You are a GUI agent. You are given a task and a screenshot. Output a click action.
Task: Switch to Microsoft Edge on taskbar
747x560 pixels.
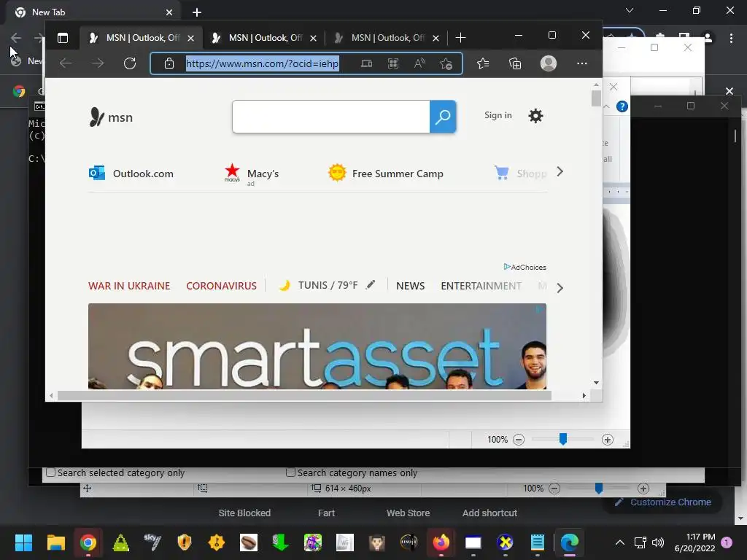pyautogui.click(x=569, y=542)
